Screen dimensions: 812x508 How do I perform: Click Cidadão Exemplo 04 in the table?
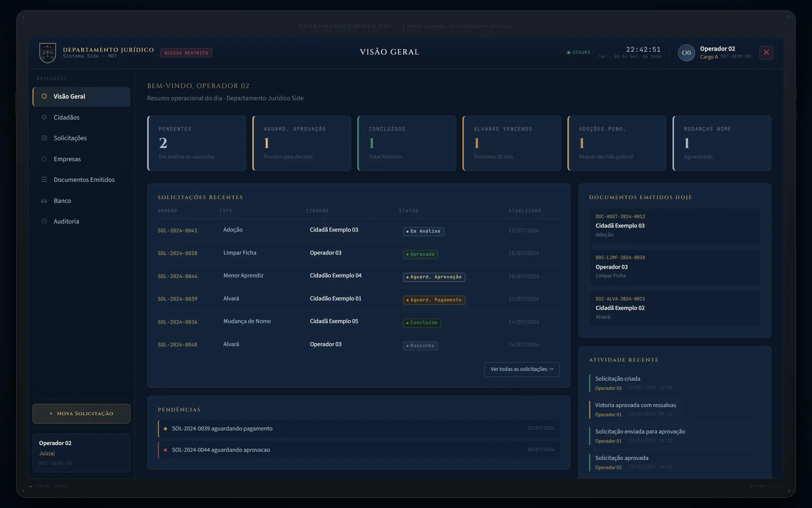(x=335, y=275)
